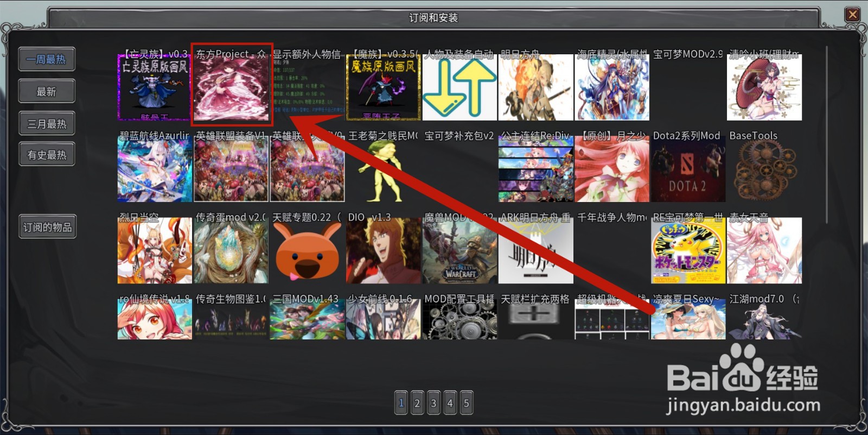
Task: Open the 海底精灵 mod thumbnail
Action: point(612,87)
